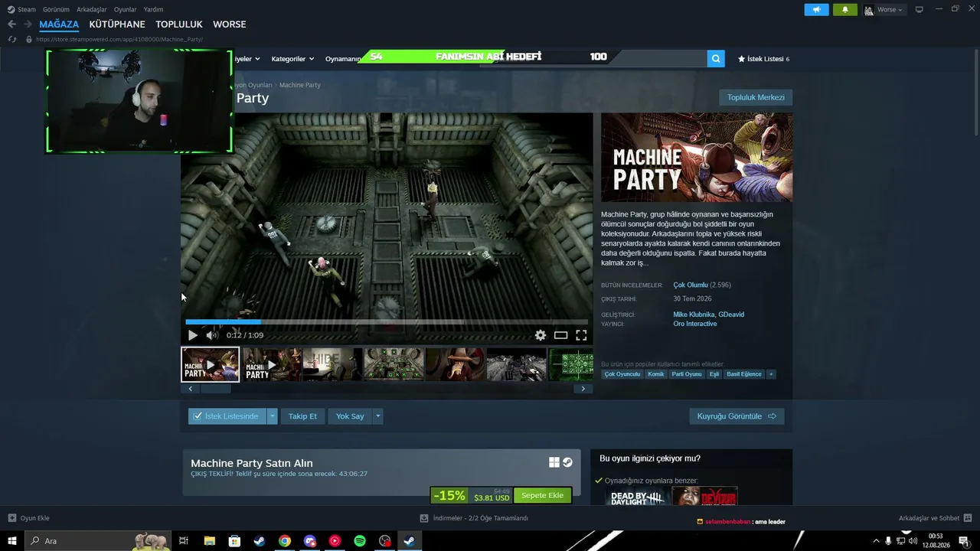This screenshot has height=551, width=980.
Task: Reload the store page with the refresh icon
Action: (11, 39)
